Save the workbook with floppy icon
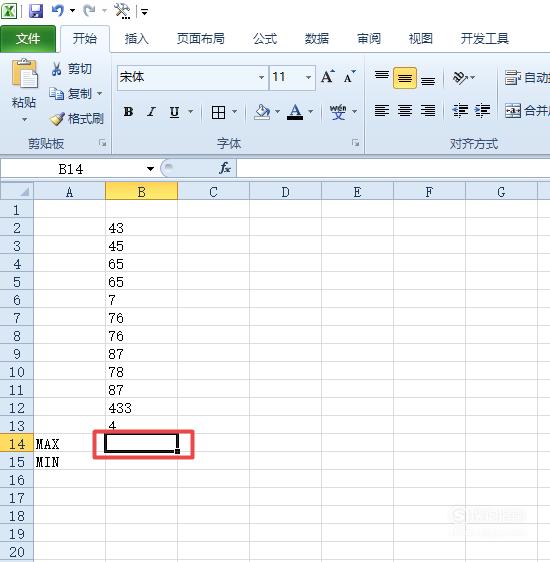This screenshot has width=550, height=562. (x=36, y=11)
